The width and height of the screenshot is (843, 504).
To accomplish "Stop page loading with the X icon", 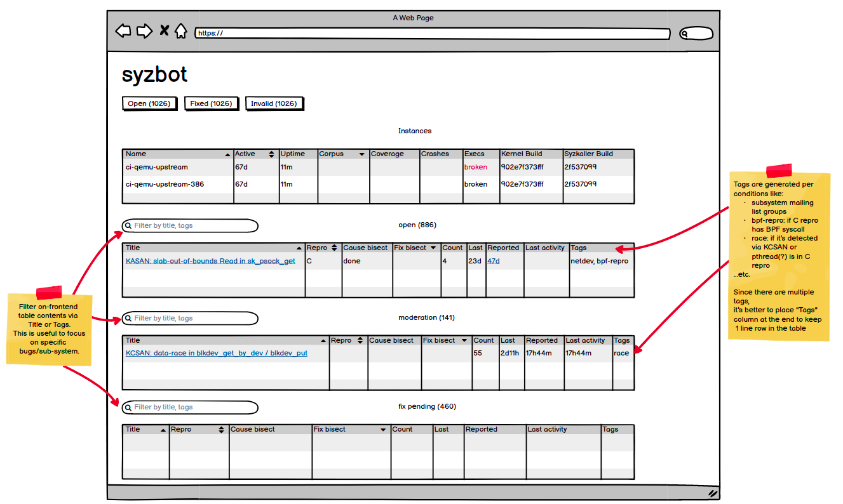I will pyautogui.click(x=165, y=30).
